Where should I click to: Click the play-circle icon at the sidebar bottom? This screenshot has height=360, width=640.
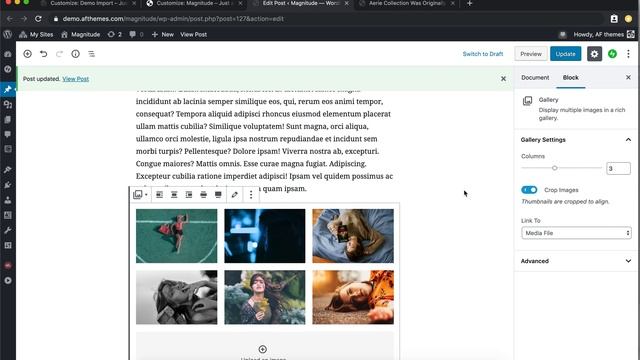click(x=8, y=280)
